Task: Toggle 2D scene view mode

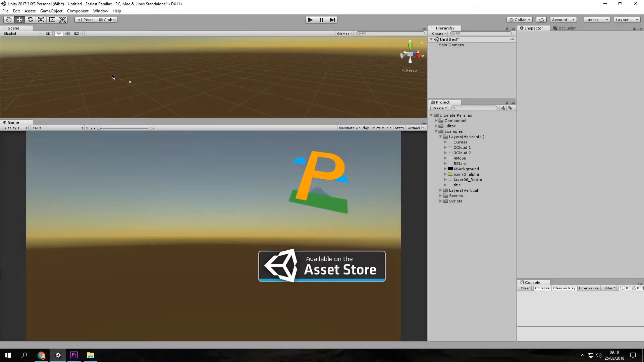Action: tap(48, 34)
